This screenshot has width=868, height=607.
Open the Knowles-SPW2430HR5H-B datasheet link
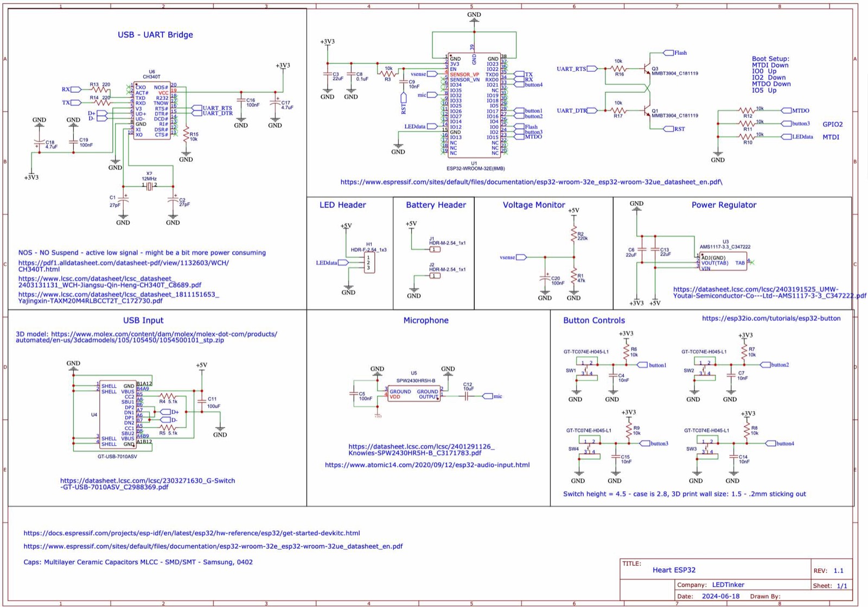(422, 450)
